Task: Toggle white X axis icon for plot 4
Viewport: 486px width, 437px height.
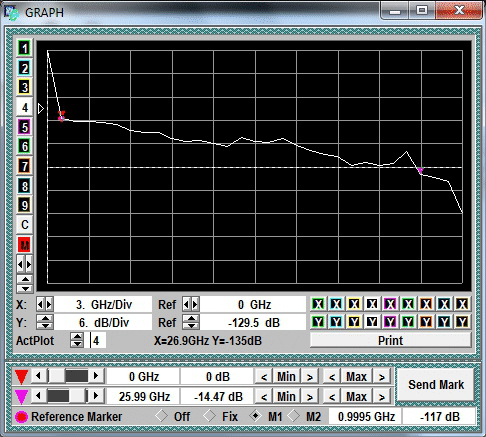Action: click(x=372, y=304)
